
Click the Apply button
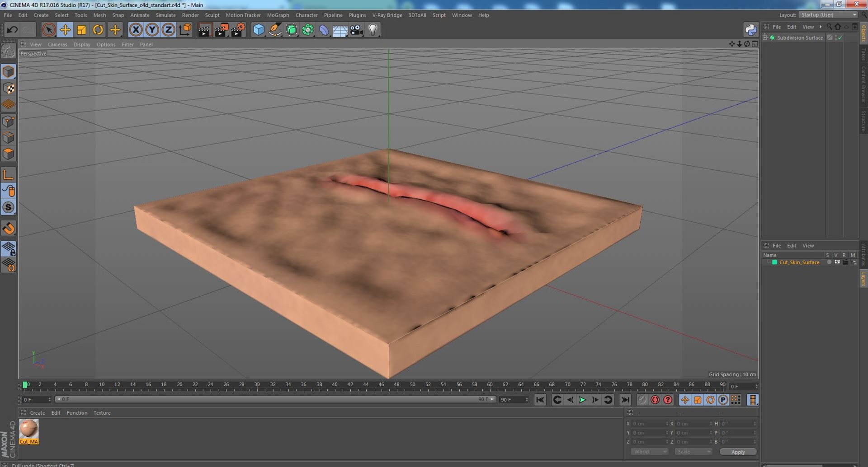point(738,452)
